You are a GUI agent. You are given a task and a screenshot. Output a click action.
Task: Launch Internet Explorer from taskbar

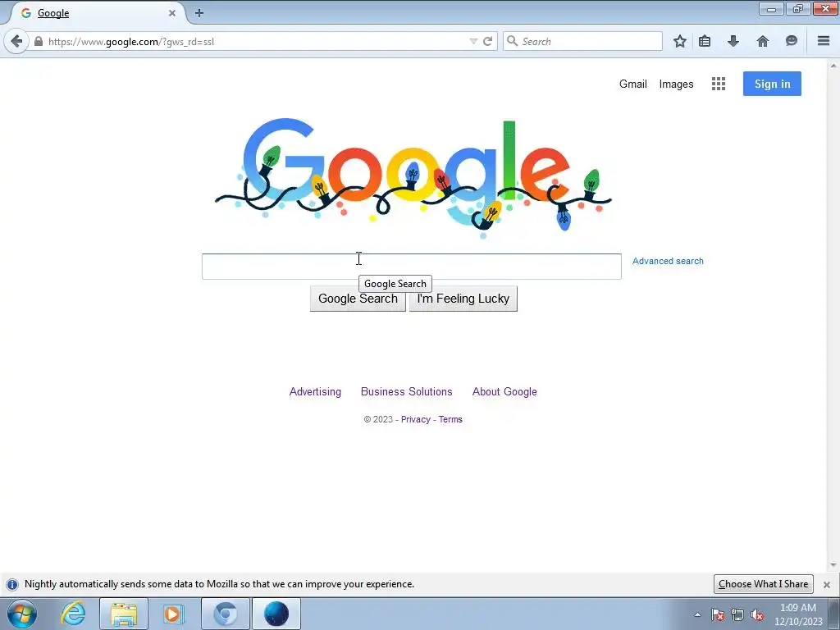pyautogui.click(x=73, y=614)
